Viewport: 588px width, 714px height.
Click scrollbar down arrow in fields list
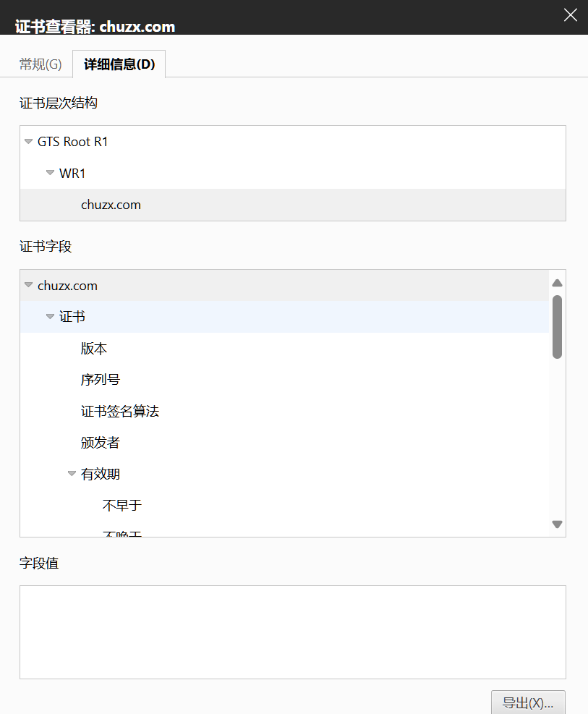(557, 524)
